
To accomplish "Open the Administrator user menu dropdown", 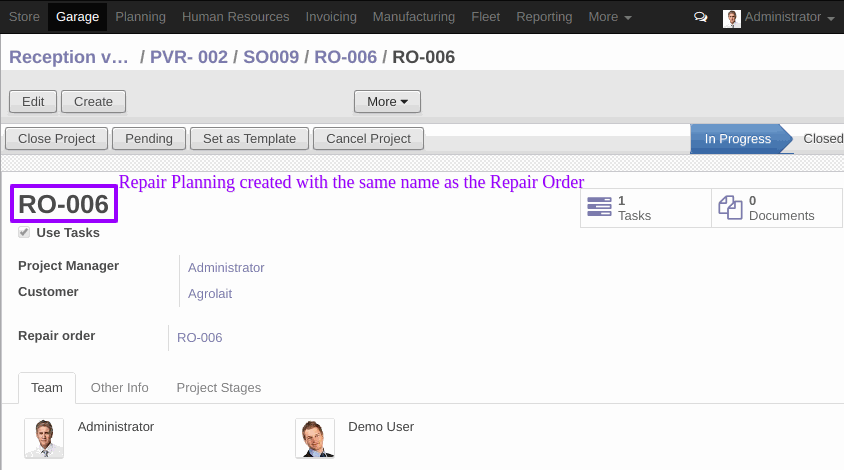I will [x=789, y=17].
